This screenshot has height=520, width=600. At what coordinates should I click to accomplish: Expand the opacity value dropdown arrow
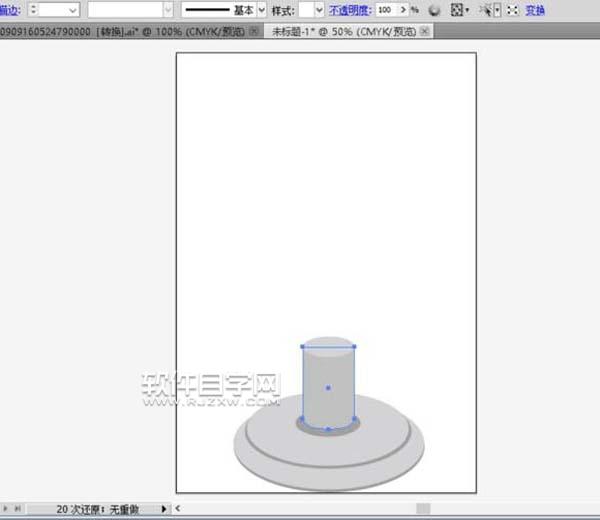404,9
